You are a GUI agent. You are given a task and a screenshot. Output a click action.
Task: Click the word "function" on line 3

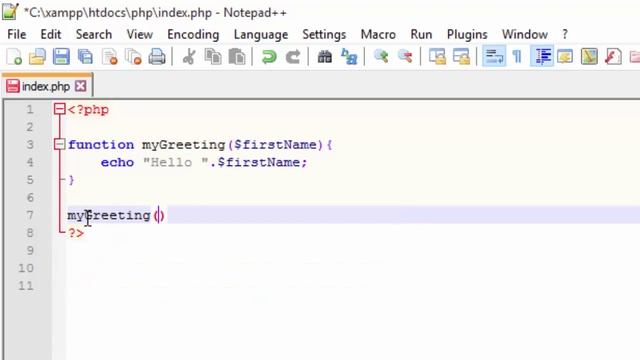pos(101,144)
